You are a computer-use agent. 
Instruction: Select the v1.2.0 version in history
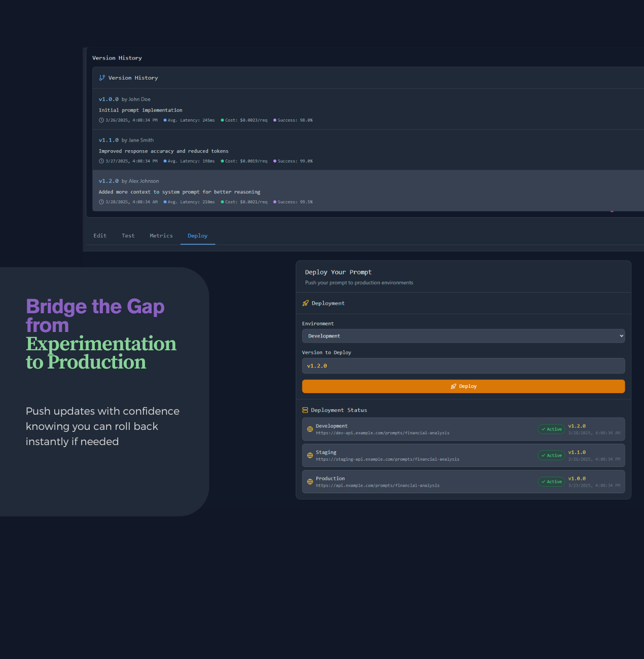click(109, 181)
